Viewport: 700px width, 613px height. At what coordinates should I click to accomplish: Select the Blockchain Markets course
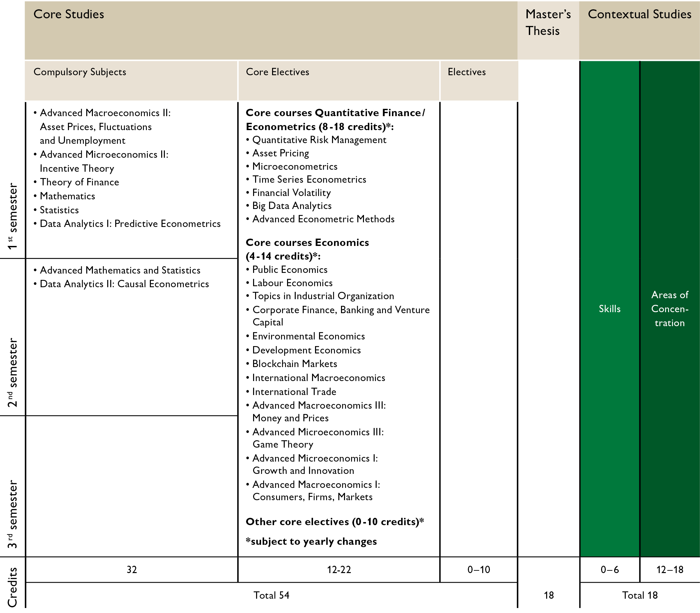pos(294,364)
